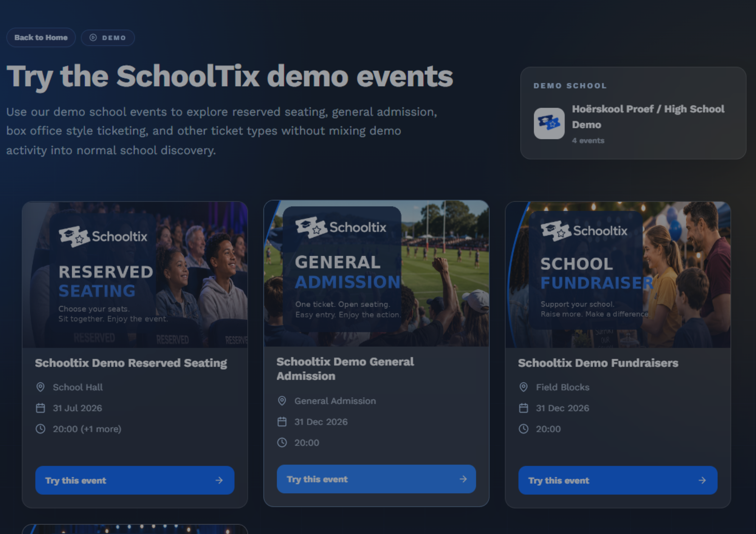Click the Back to Home button
The image size is (756, 534).
click(x=41, y=37)
